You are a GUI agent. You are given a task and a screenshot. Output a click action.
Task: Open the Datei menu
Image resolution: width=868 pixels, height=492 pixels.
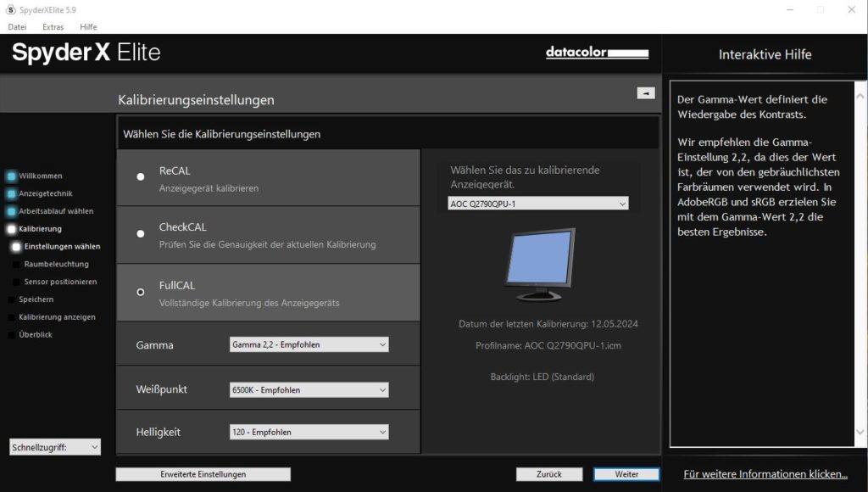[x=17, y=27]
